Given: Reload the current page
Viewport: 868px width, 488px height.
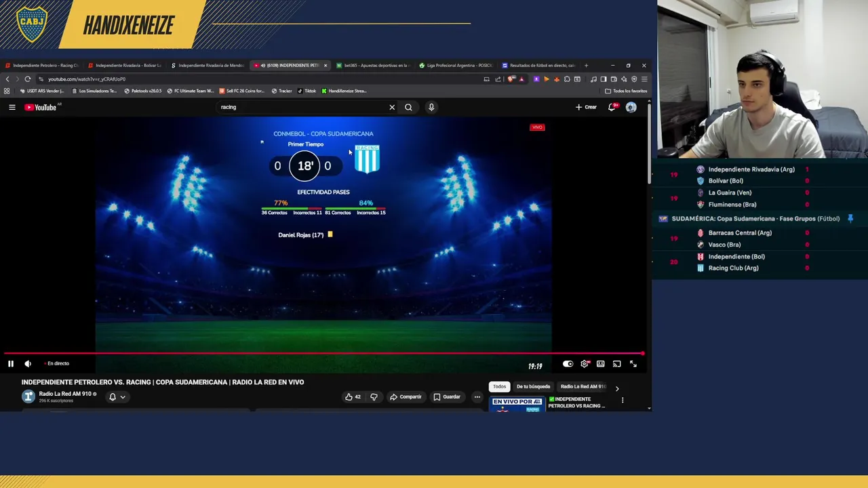Looking at the screenshot, I should (x=28, y=79).
